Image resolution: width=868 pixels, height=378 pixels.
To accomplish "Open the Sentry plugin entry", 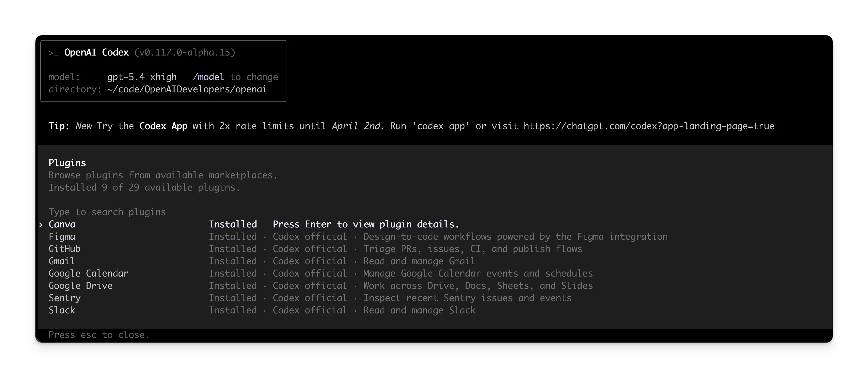I will coord(435,298).
